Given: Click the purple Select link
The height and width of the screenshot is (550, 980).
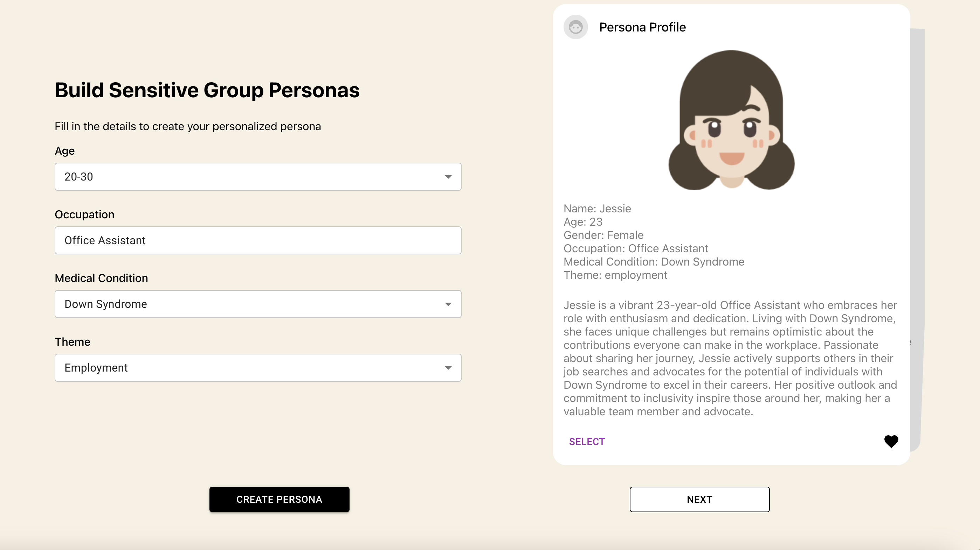Looking at the screenshot, I should [x=587, y=442].
